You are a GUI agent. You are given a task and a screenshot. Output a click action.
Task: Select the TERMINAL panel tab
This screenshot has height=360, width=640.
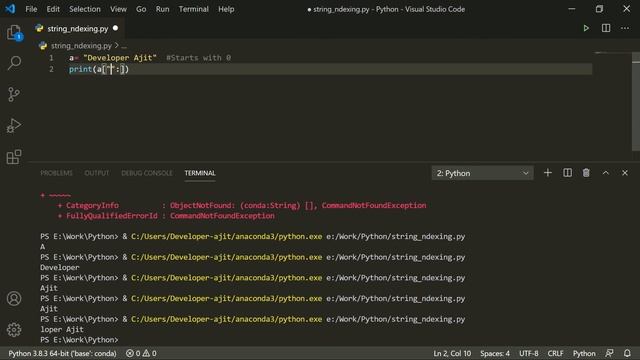200,173
